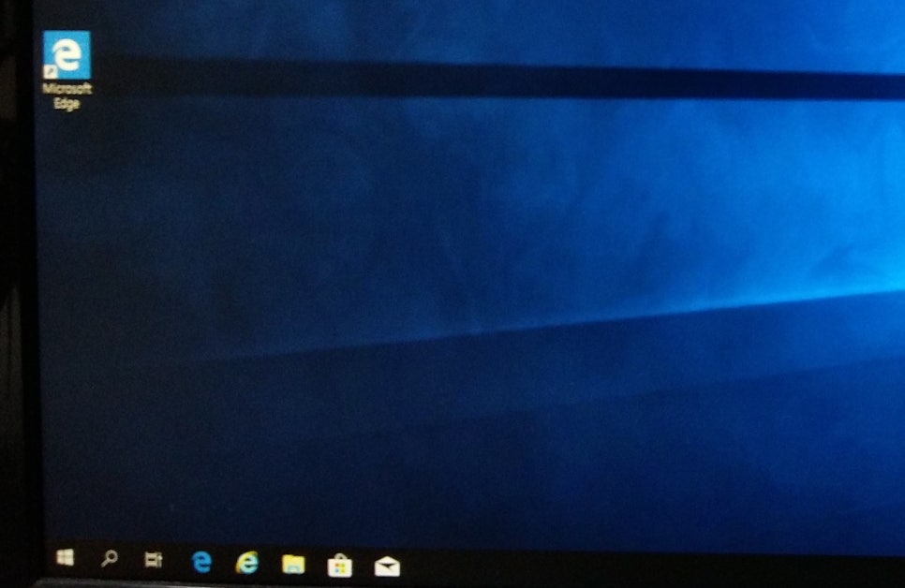Open Task View on the taskbar
This screenshot has width=905, height=588.
coord(154,559)
